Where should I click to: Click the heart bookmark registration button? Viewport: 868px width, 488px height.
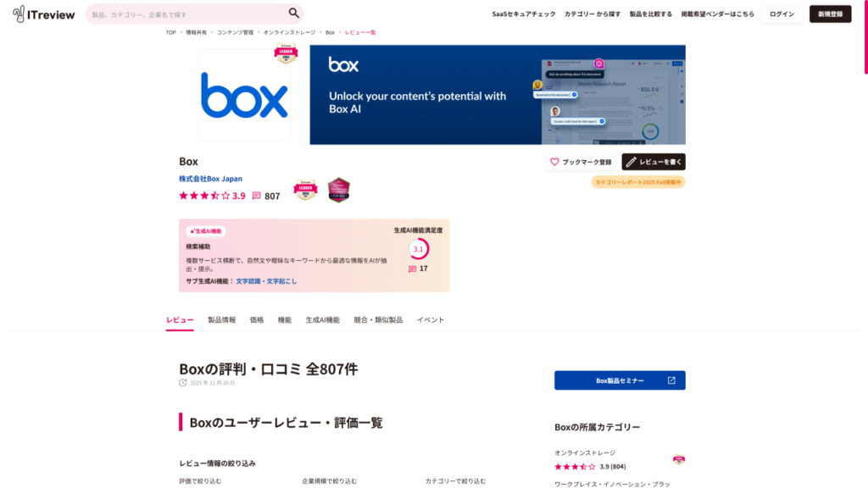581,162
